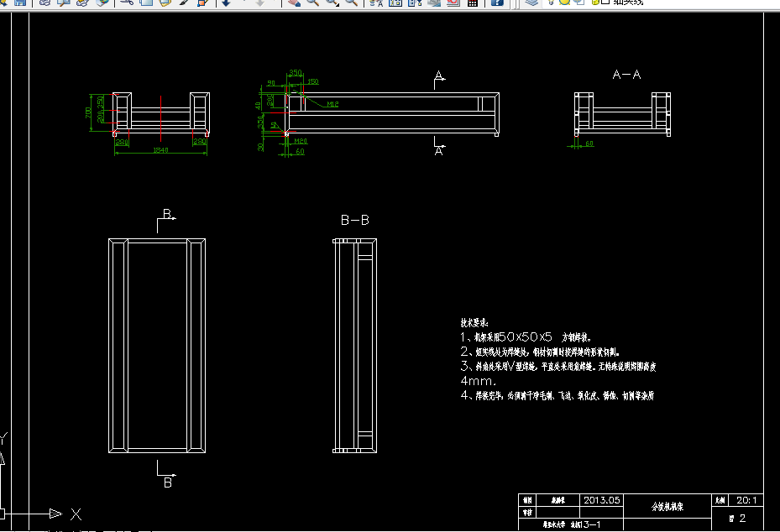The height and width of the screenshot is (532, 780).
Task: Open Plot Preview from the toolbar
Action: [x=64, y=3]
